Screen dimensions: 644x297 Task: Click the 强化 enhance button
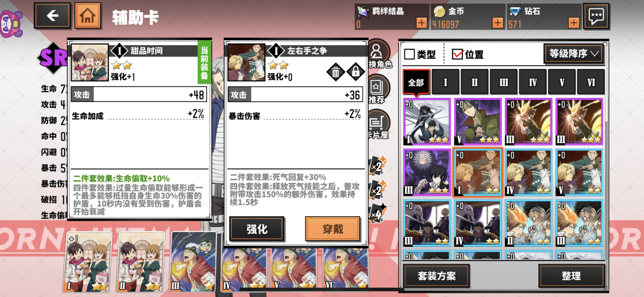[x=257, y=229]
